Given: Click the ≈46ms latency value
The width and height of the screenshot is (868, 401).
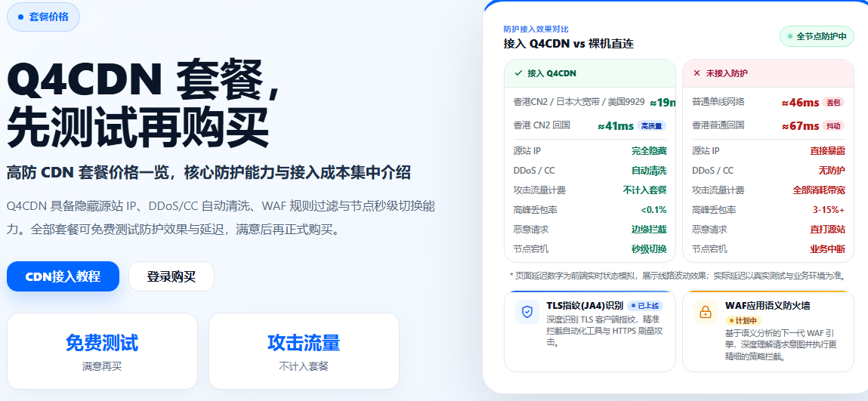Looking at the screenshot, I should (801, 102).
